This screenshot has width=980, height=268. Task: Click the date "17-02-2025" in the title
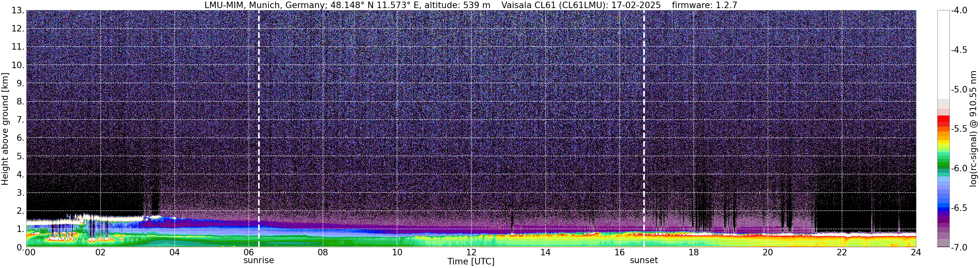pos(636,5)
